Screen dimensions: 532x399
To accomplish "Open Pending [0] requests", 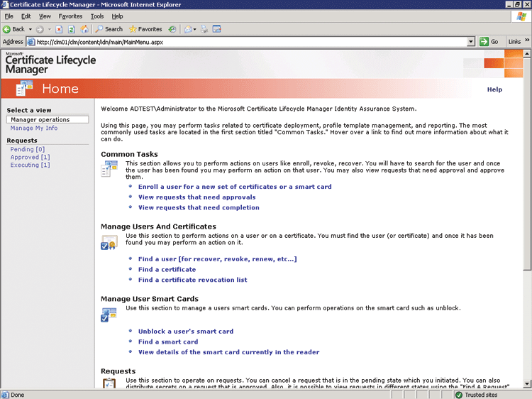I will coord(28,149).
